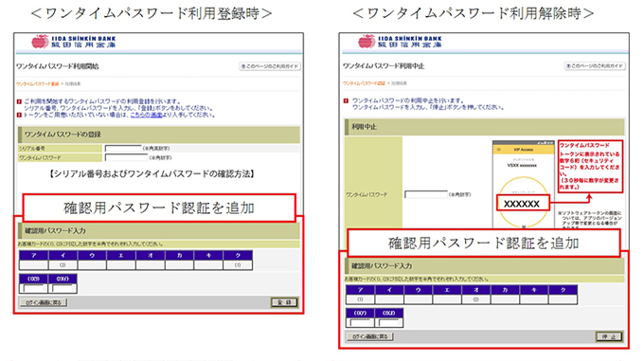Click ログイン画面に戻る button in the registration screen
The width and height of the screenshot is (644, 361).
click(x=44, y=302)
